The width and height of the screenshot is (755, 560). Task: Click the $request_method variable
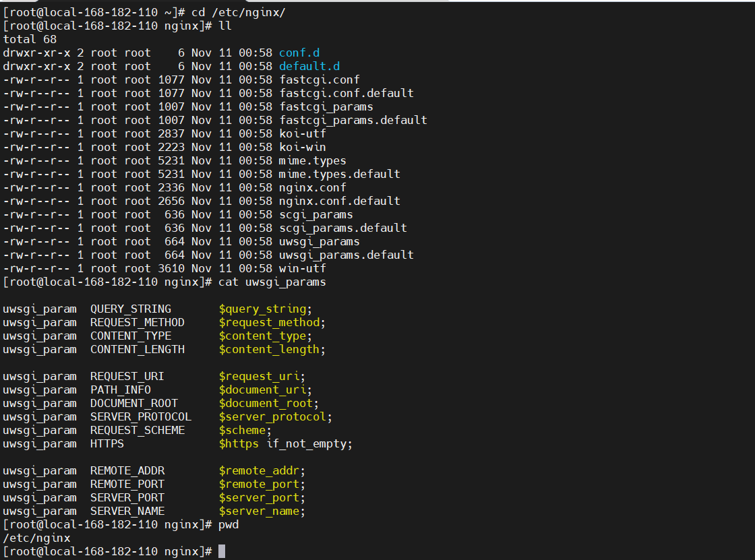(x=269, y=323)
